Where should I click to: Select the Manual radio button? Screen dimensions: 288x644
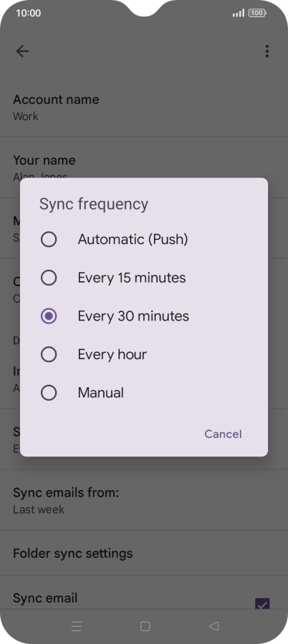pos(49,393)
